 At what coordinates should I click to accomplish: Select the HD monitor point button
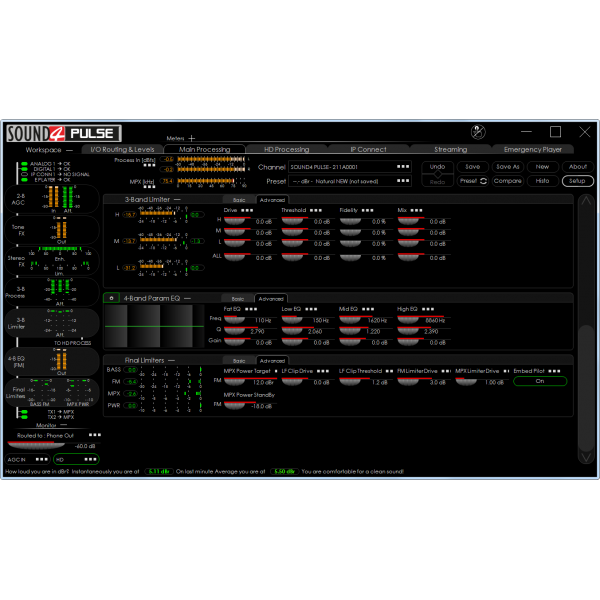(76, 459)
